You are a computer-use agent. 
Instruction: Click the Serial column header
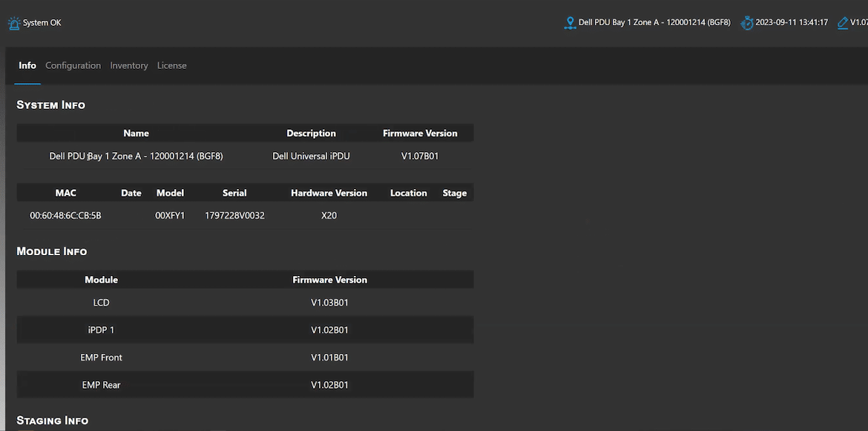(234, 193)
